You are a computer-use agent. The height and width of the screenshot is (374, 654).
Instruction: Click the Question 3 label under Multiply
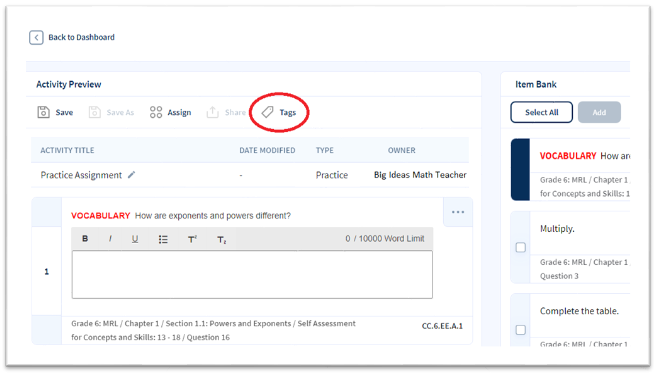559,276
